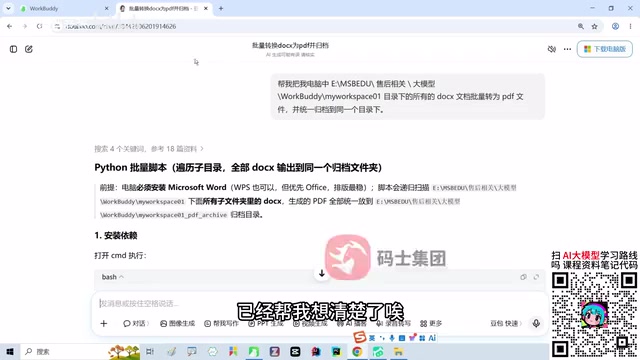
Task: Select the 批量转换docx为pdf并归档 browser tab
Action: coord(162,8)
